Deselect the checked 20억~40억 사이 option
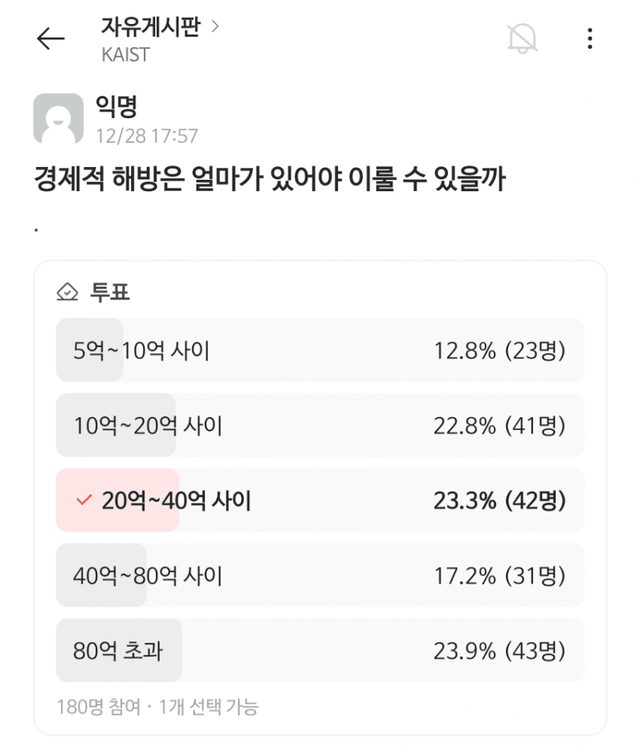Image resolution: width=640 pixels, height=752 pixels. 320,500
